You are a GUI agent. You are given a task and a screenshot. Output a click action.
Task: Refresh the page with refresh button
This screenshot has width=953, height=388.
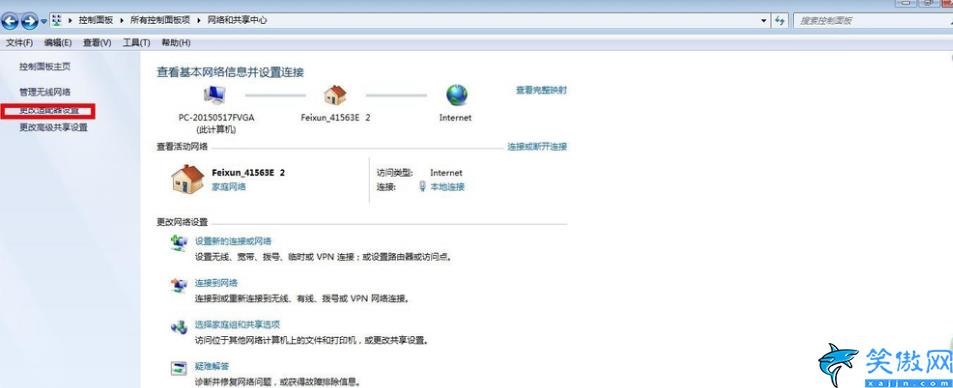tap(780, 21)
